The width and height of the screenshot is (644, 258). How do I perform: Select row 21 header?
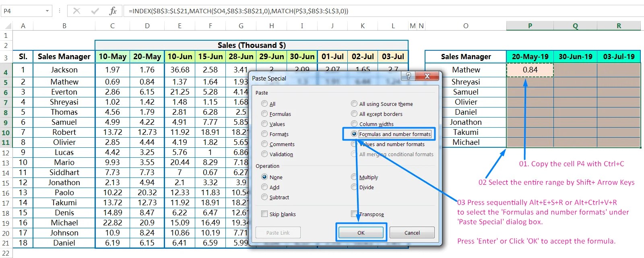point(6,243)
